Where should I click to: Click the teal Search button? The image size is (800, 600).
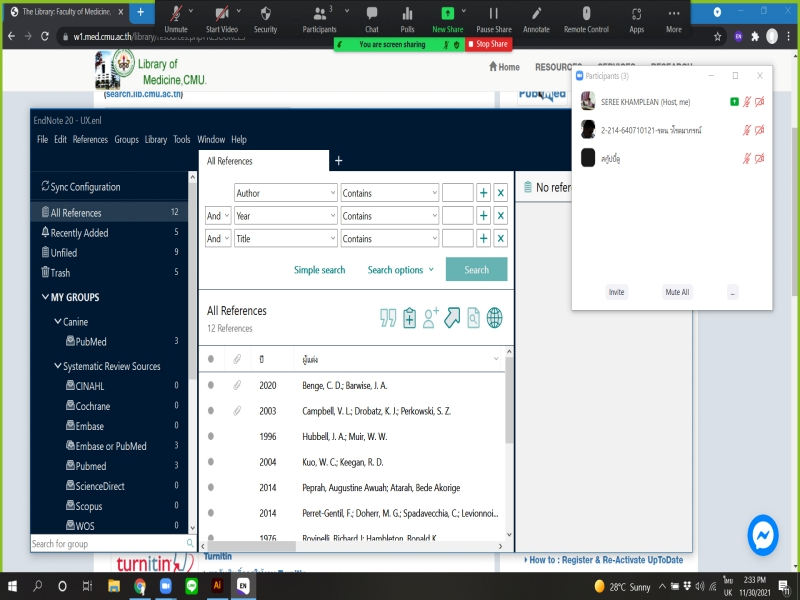point(476,270)
